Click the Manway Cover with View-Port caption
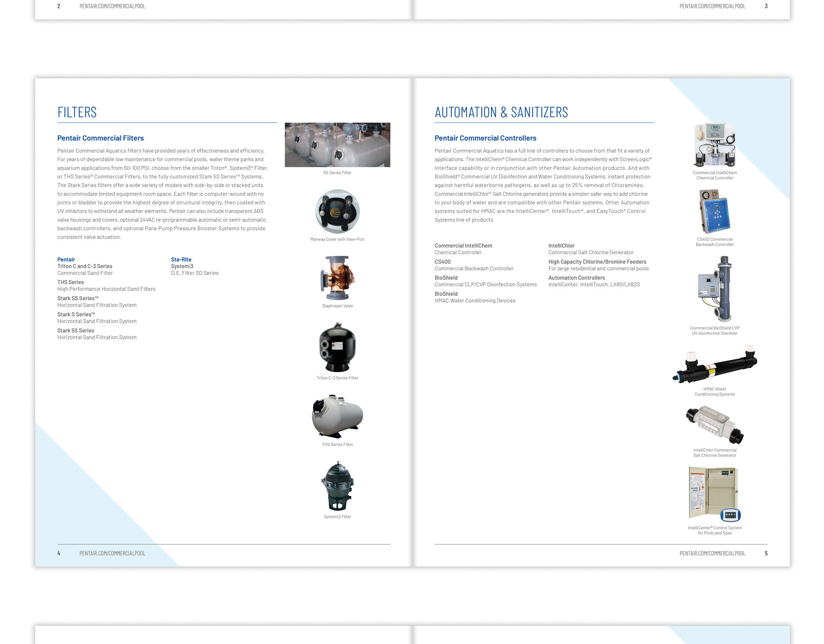This screenshot has height=644, width=824. 337,239
